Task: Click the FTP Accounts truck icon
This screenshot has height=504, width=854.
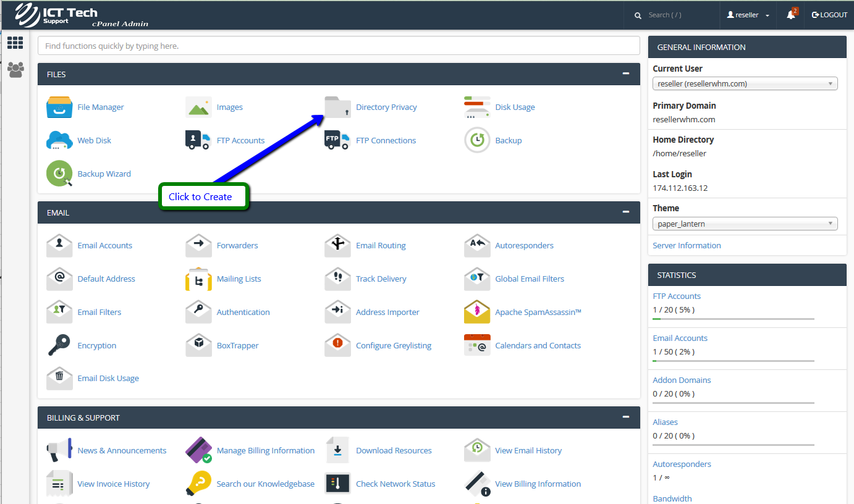Action: (x=198, y=140)
